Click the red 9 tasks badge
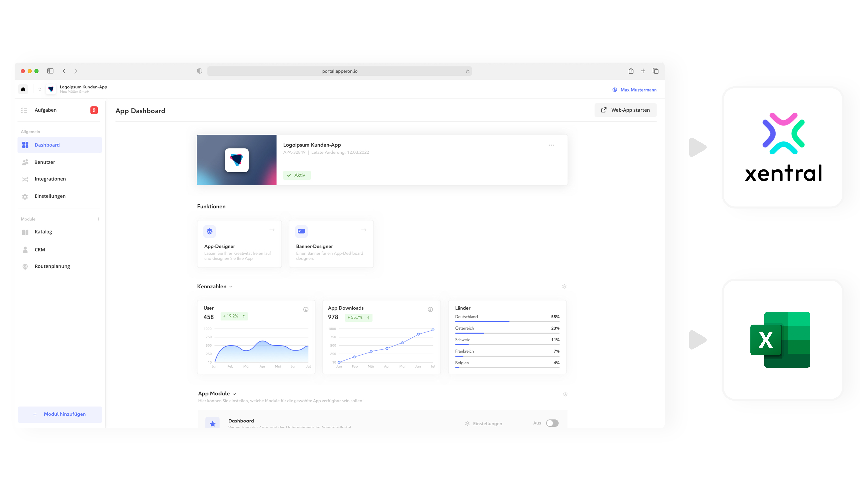Screen dimensions: 860x504 tap(94, 110)
